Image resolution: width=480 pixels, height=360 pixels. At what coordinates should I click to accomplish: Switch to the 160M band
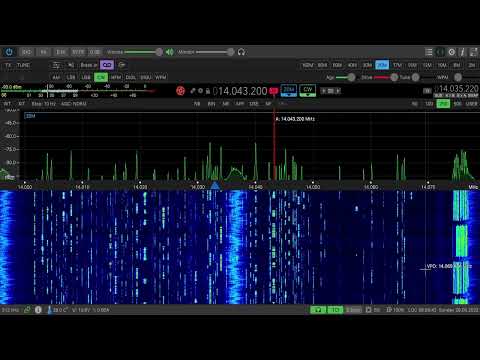(x=307, y=65)
